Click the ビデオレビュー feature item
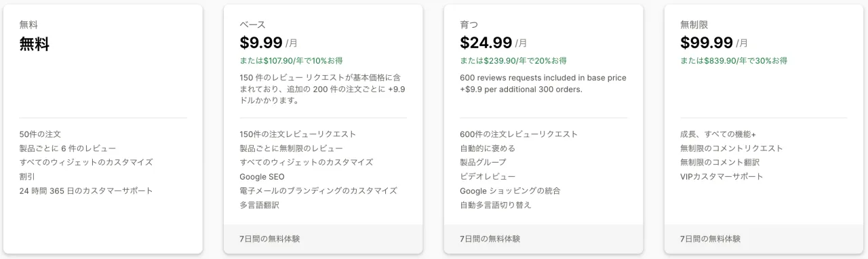This screenshot has width=868, height=259. pos(484,176)
